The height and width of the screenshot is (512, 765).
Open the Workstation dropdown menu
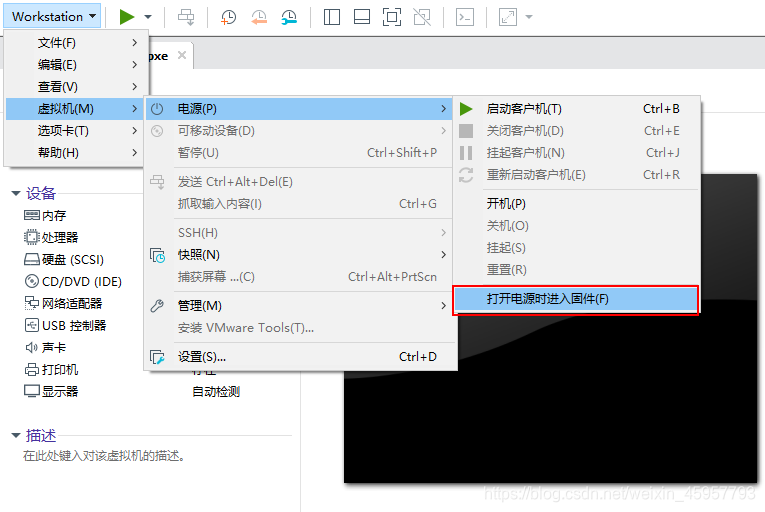pyautogui.click(x=52, y=17)
